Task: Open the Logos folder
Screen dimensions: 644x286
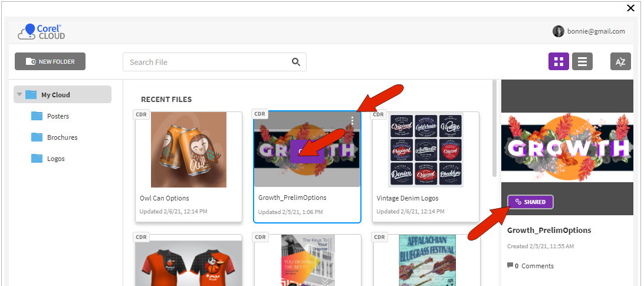Action: pos(56,159)
